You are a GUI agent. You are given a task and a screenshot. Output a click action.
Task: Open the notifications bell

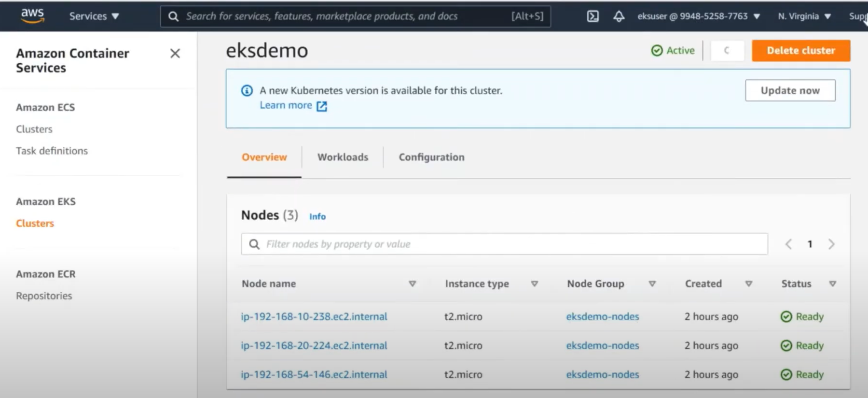[619, 16]
